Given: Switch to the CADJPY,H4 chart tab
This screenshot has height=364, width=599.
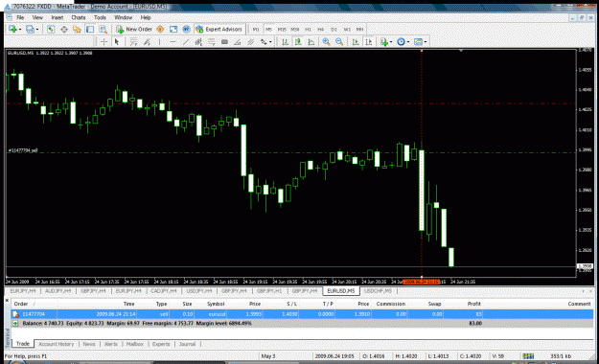Looking at the screenshot, I should click(x=164, y=291).
